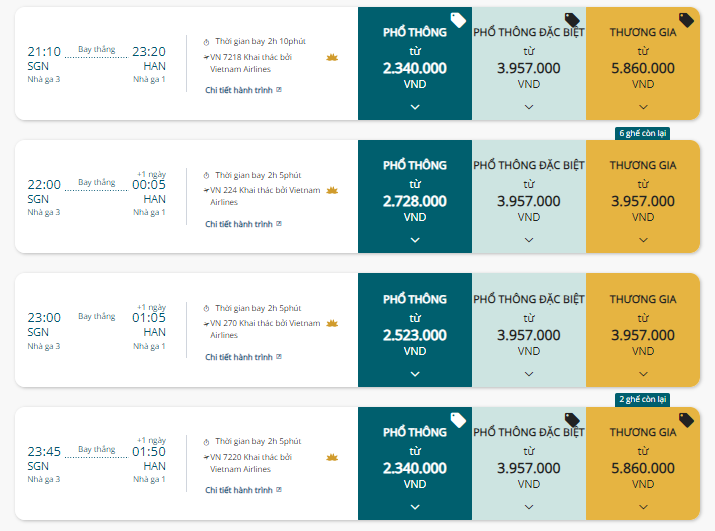Click the Vietnam Airlines lotus logo for VN 7218

pyautogui.click(x=332, y=57)
